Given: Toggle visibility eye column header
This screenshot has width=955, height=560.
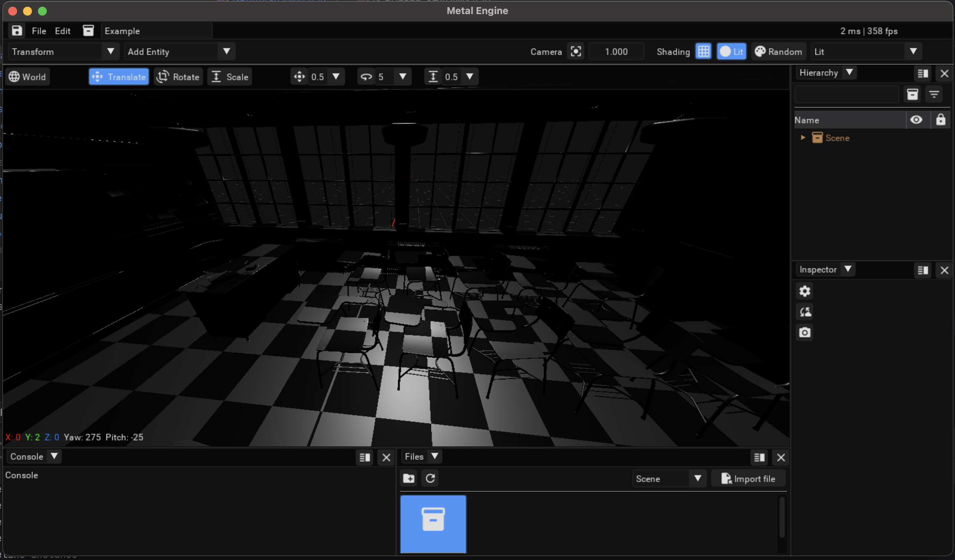Looking at the screenshot, I should coord(916,120).
